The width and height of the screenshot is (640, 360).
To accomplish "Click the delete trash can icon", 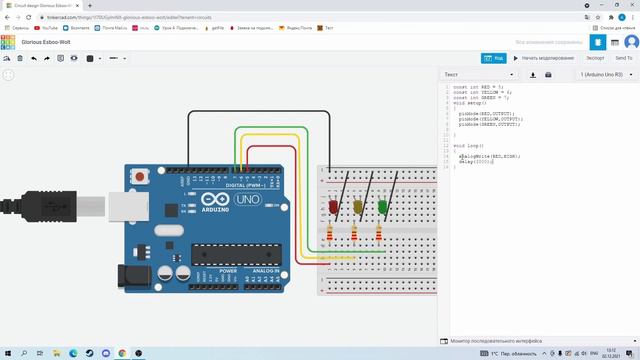I will click(x=20, y=58).
